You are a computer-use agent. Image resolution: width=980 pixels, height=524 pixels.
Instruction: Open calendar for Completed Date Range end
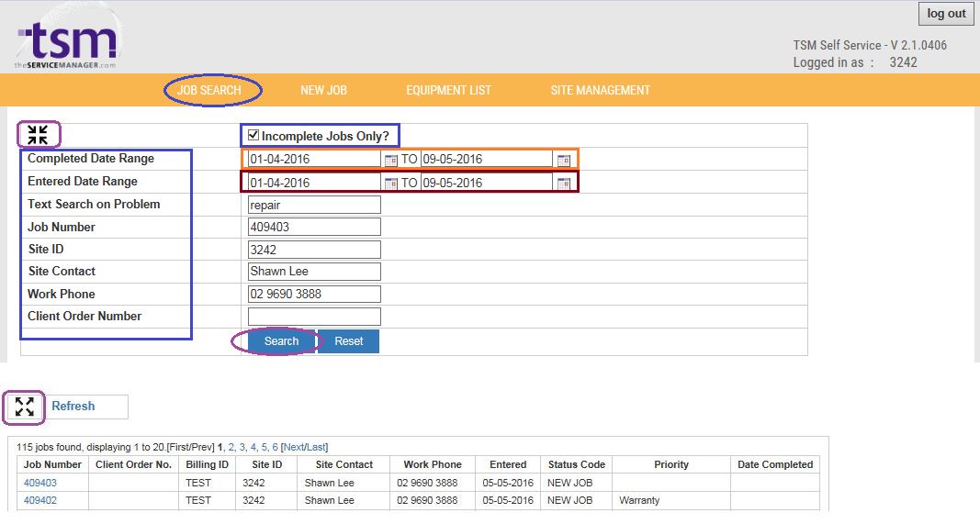(x=563, y=160)
